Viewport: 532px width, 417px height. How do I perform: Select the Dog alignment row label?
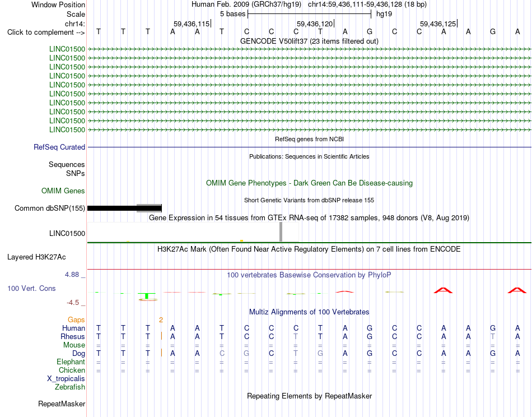point(79,354)
